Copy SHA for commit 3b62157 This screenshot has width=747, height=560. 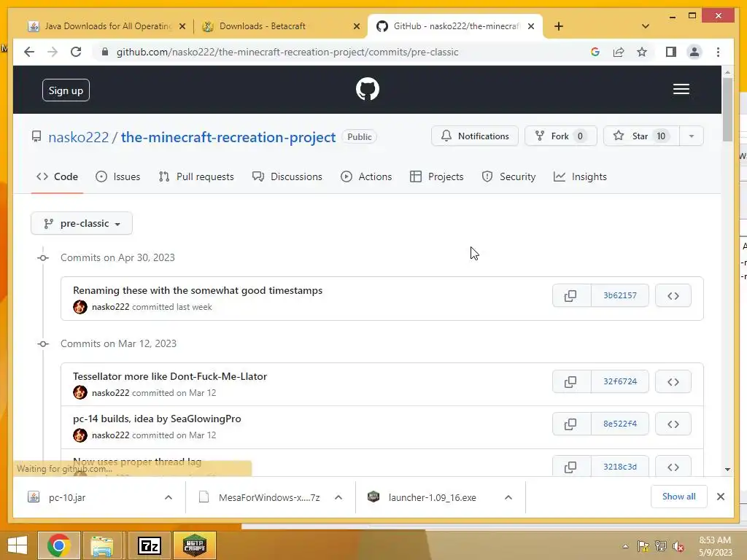pyautogui.click(x=570, y=296)
